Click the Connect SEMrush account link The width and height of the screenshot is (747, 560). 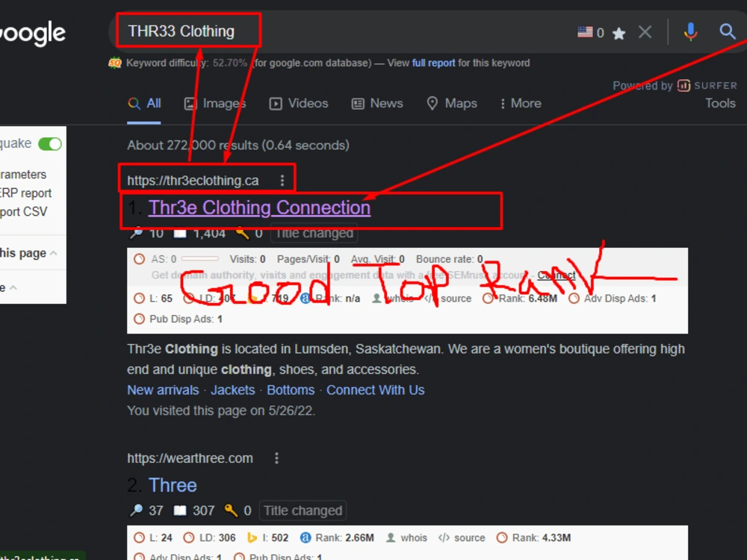[x=557, y=276]
